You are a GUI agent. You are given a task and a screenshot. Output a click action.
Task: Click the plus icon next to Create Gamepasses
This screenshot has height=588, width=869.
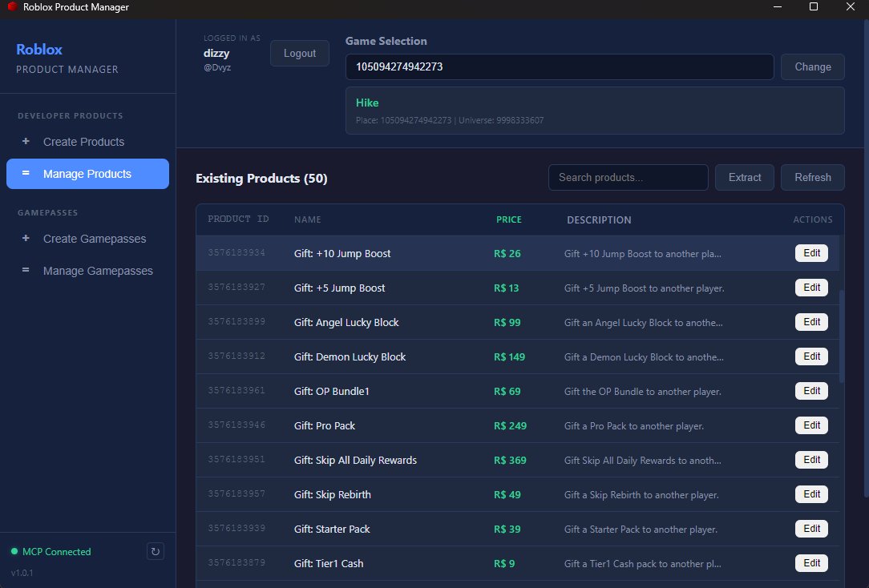click(x=26, y=238)
